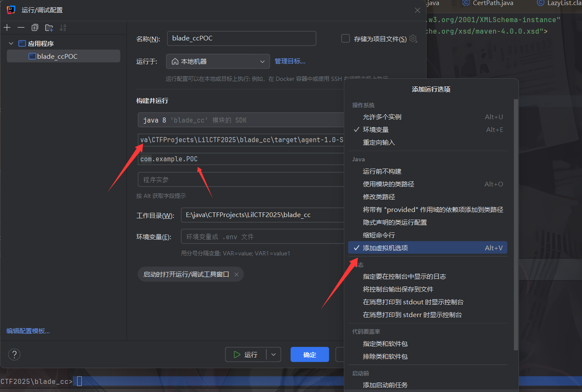Image resolution: width=582 pixels, height=392 pixels.
Task: Click the add new configuration plus icon
Action: [x=7, y=28]
